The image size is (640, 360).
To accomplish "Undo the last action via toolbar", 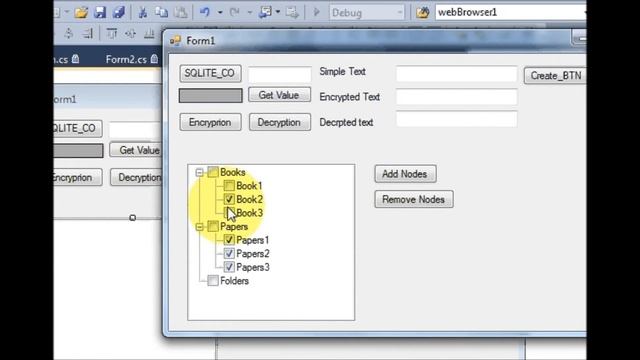I will (x=205, y=13).
